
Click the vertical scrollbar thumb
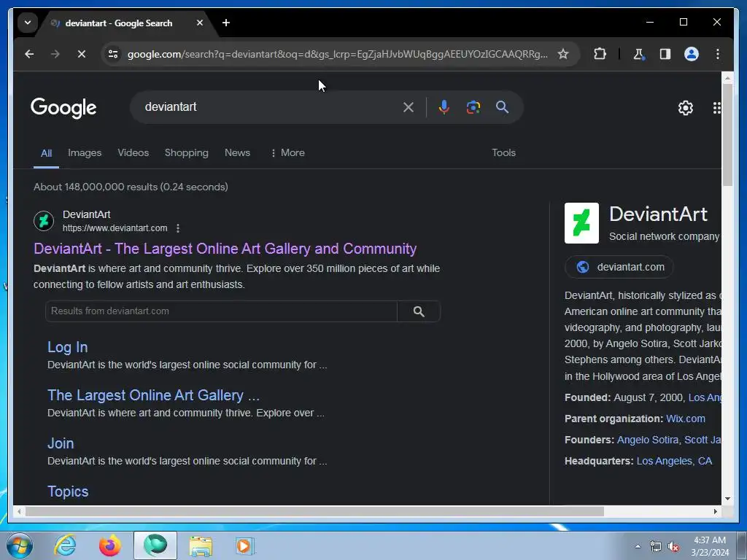point(727,135)
